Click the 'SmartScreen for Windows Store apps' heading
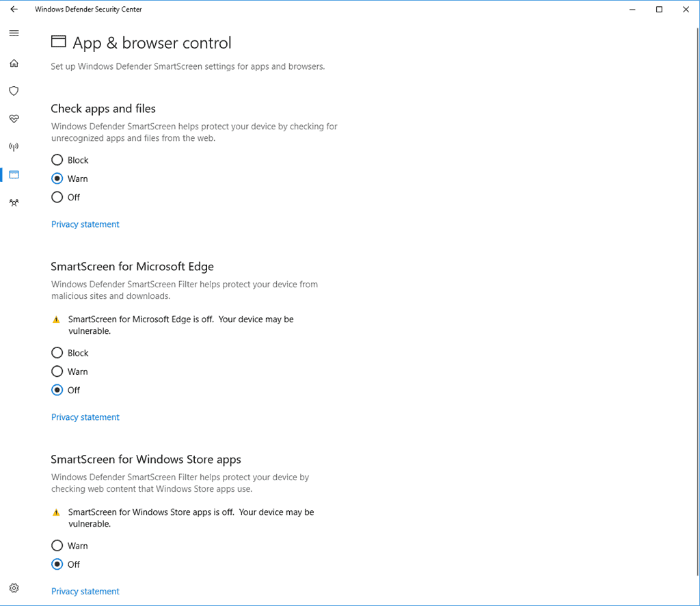Viewport: 700px width, 606px height. coord(146,460)
